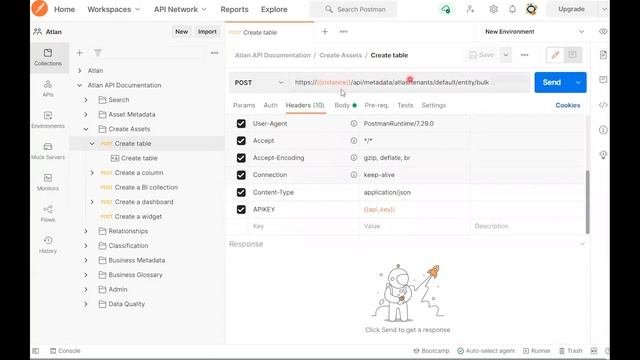Switch to the Pre-req. tab
640x360 pixels.
[x=377, y=105]
